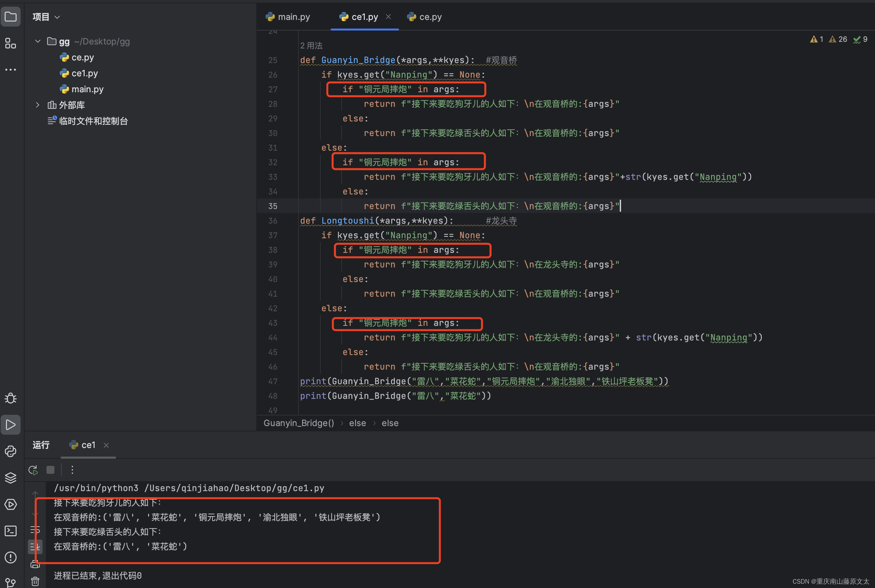Toggle soft-wrap in run console
The width and height of the screenshot is (875, 588).
click(35, 530)
